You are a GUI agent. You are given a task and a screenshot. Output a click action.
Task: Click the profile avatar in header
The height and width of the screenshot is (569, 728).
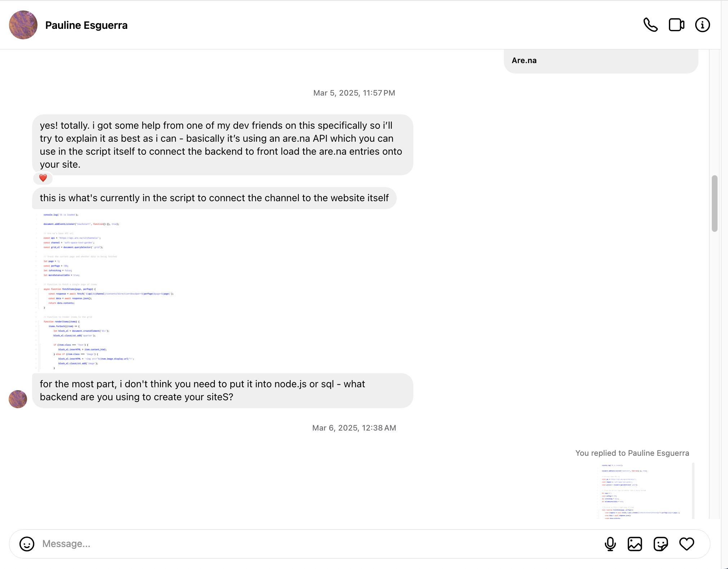pyautogui.click(x=23, y=25)
